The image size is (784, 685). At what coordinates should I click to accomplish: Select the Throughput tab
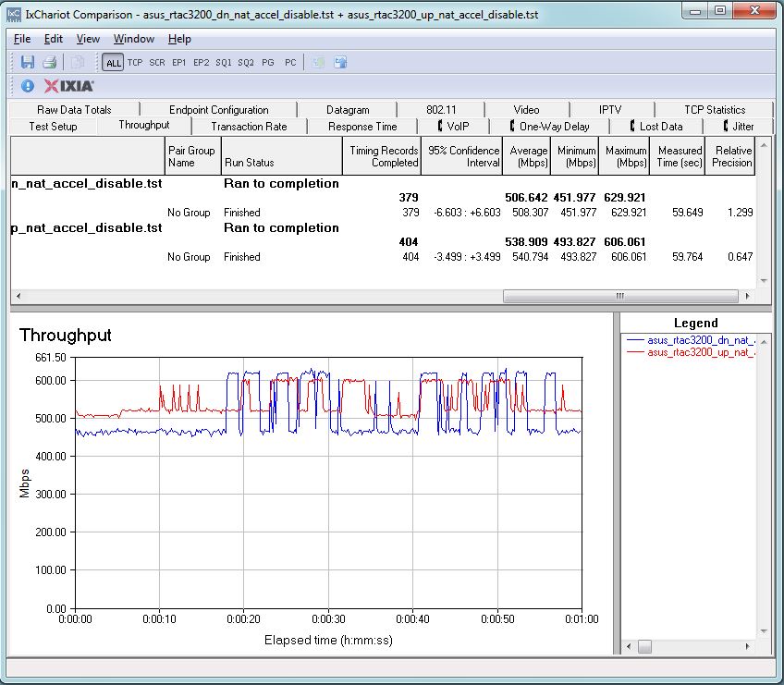(x=144, y=125)
